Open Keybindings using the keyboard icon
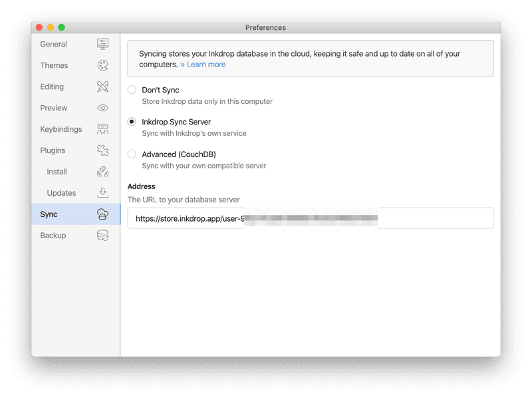Viewport: 532px width, 398px height. 102,129
